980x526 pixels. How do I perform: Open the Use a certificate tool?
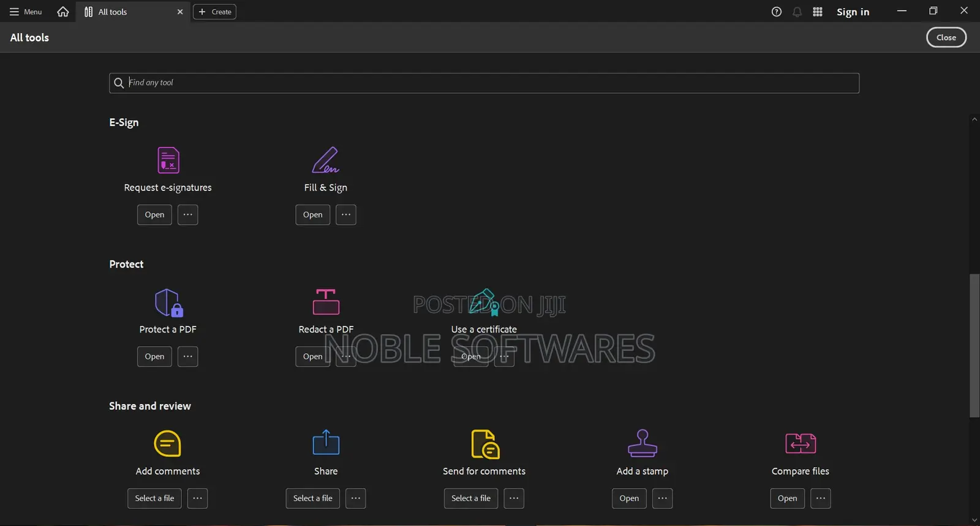(471, 356)
